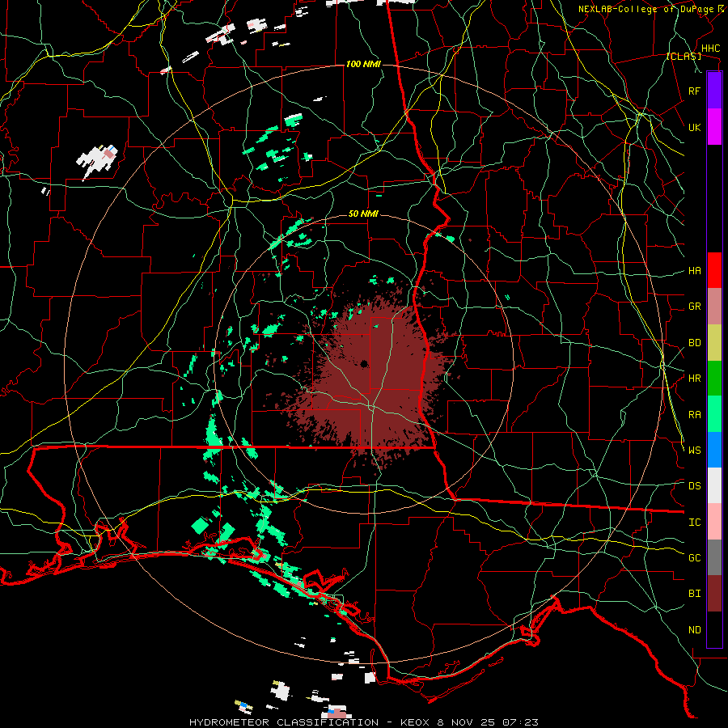
Task: Click the RF legend label
Action: pyautogui.click(x=694, y=91)
